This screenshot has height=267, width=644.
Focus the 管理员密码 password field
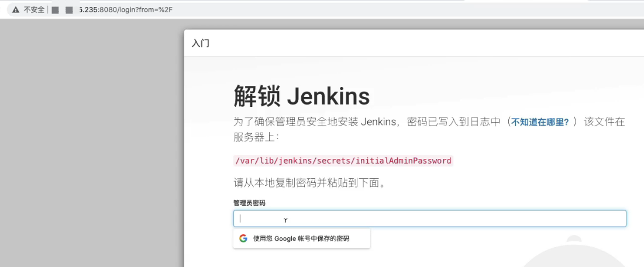tap(429, 219)
